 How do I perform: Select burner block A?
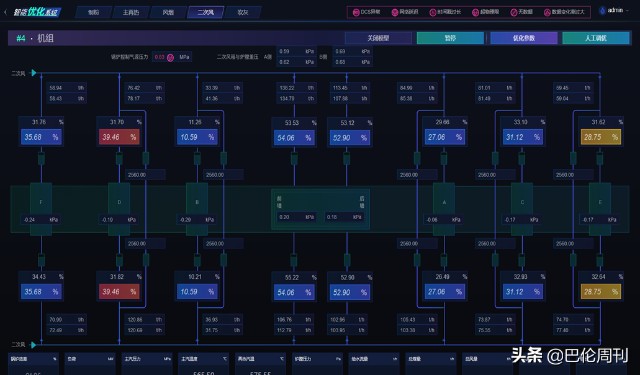click(x=444, y=209)
